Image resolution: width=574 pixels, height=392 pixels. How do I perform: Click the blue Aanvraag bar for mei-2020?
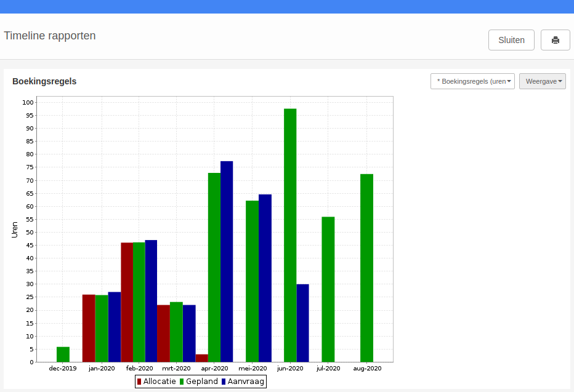[265, 278]
